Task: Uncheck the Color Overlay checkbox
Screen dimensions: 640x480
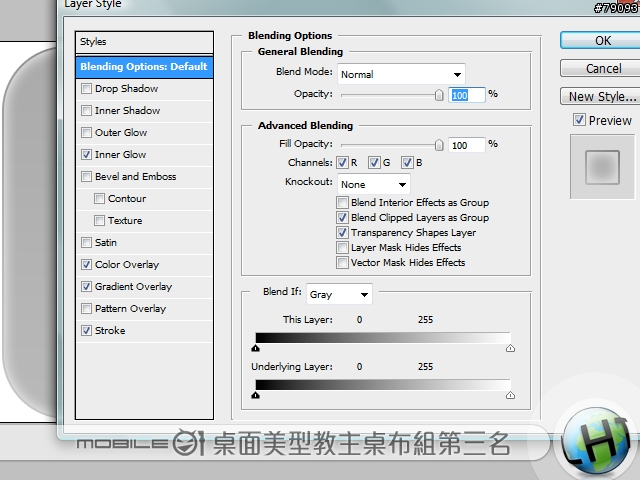Action: pyautogui.click(x=86, y=264)
